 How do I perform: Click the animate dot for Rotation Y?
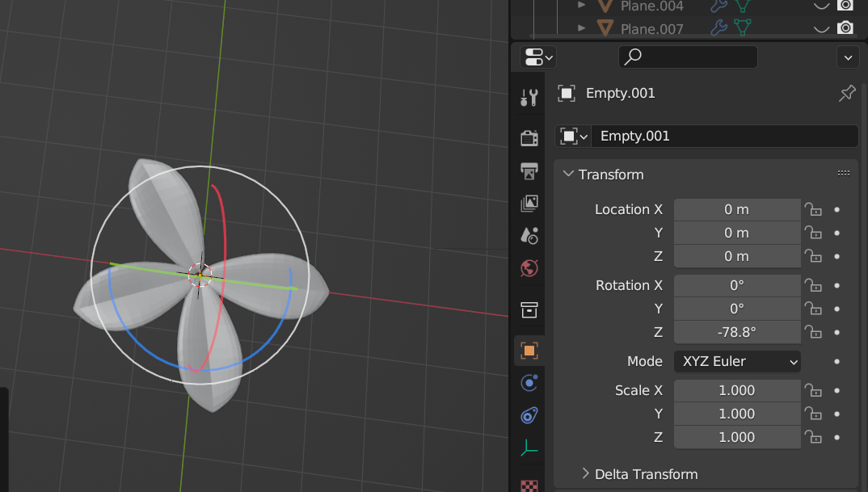[837, 309]
